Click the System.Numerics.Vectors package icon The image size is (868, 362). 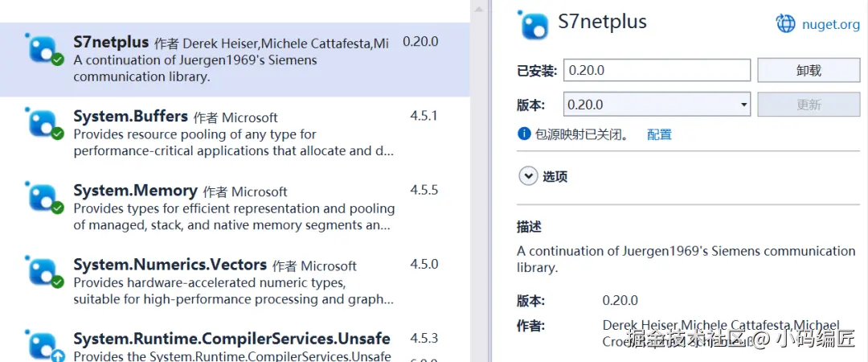point(45,272)
